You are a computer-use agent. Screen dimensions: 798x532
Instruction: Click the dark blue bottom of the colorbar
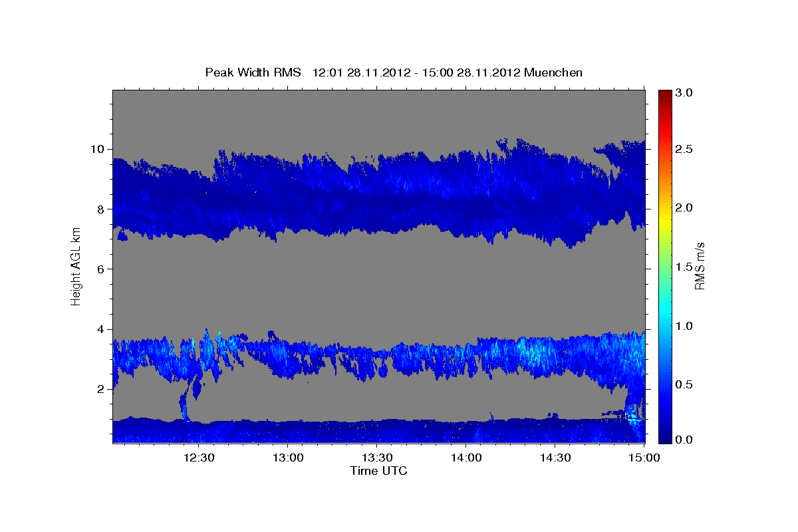(665, 438)
